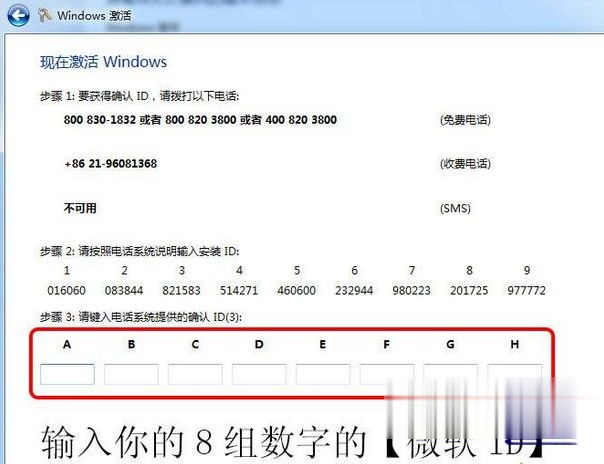Focus the confirmation ID field C
The image size is (604, 464).
(x=195, y=374)
